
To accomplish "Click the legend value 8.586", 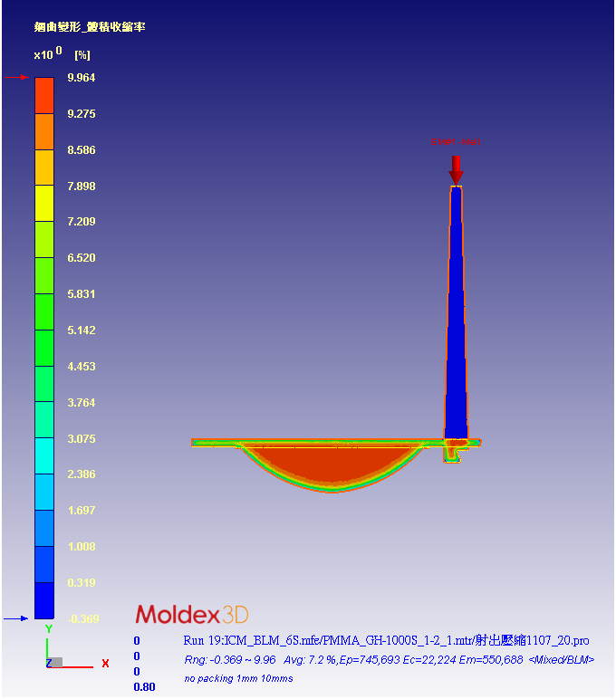I will click(82, 149).
